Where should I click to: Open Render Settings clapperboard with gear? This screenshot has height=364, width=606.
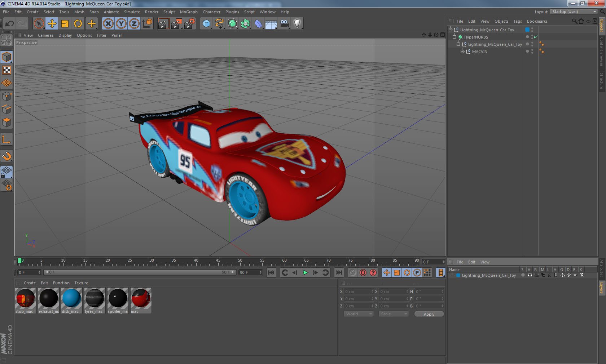point(189,24)
